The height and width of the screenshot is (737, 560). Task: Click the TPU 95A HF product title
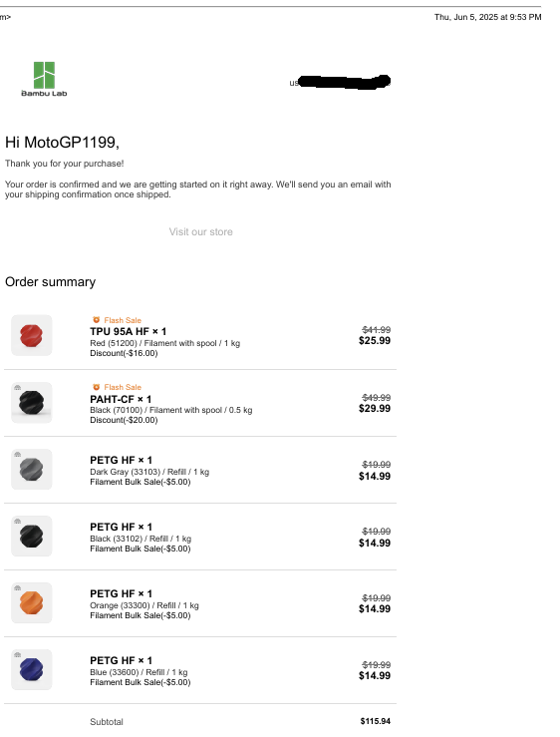point(128,332)
